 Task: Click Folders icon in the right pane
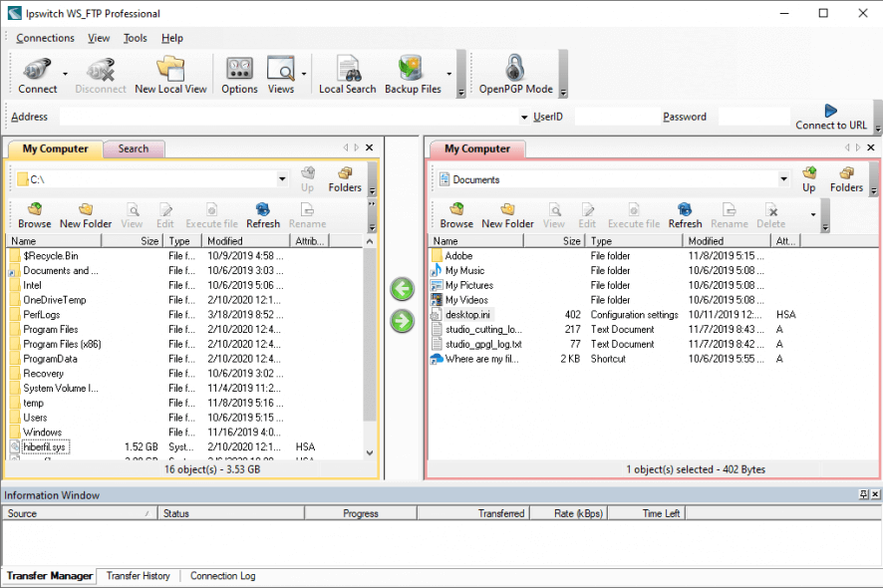click(846, 179)
